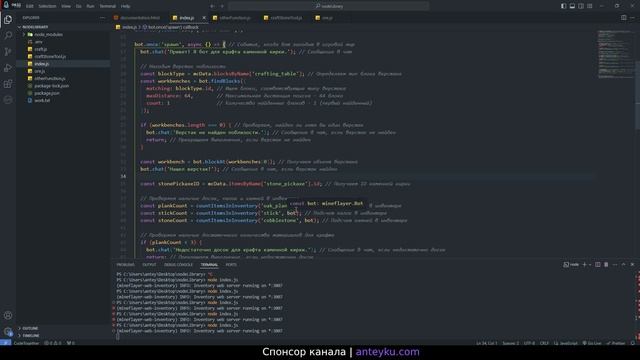Screen dimensions: 640x360
Task: Click the new terminal plus icon
Action: (x=584, y=264)
